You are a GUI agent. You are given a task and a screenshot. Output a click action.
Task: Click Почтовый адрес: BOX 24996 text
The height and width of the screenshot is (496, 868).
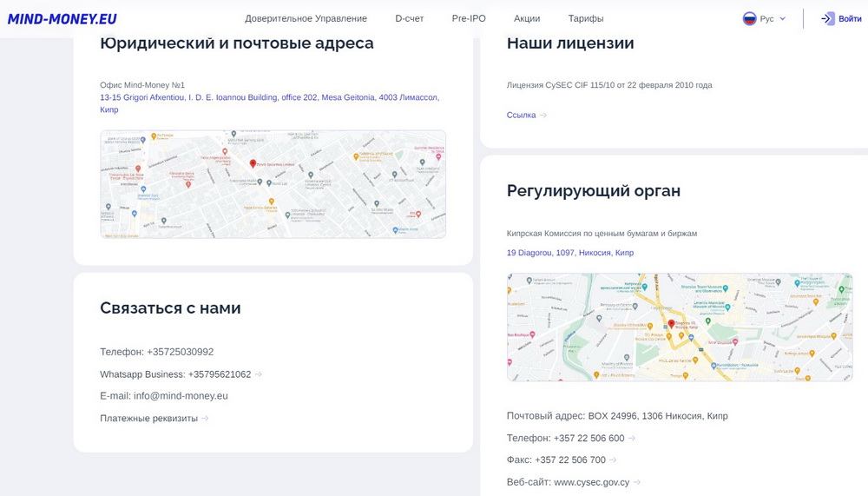(x=617, y=415)
